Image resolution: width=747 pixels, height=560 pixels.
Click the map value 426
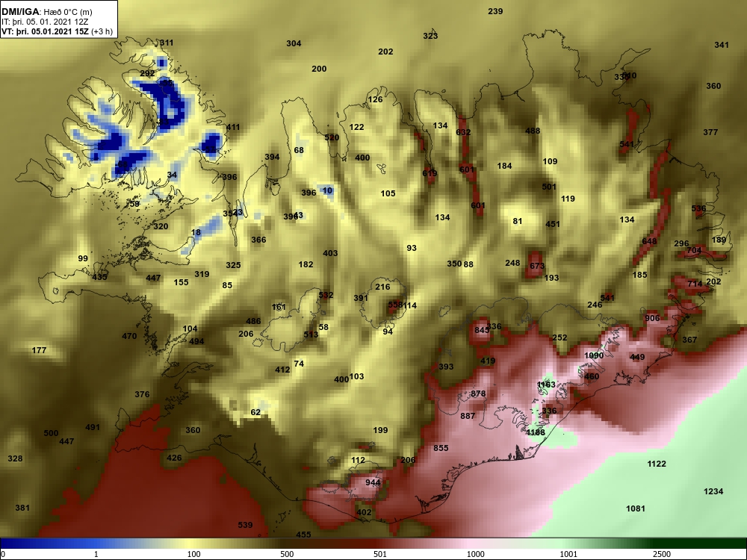click(x=174, y=458)
